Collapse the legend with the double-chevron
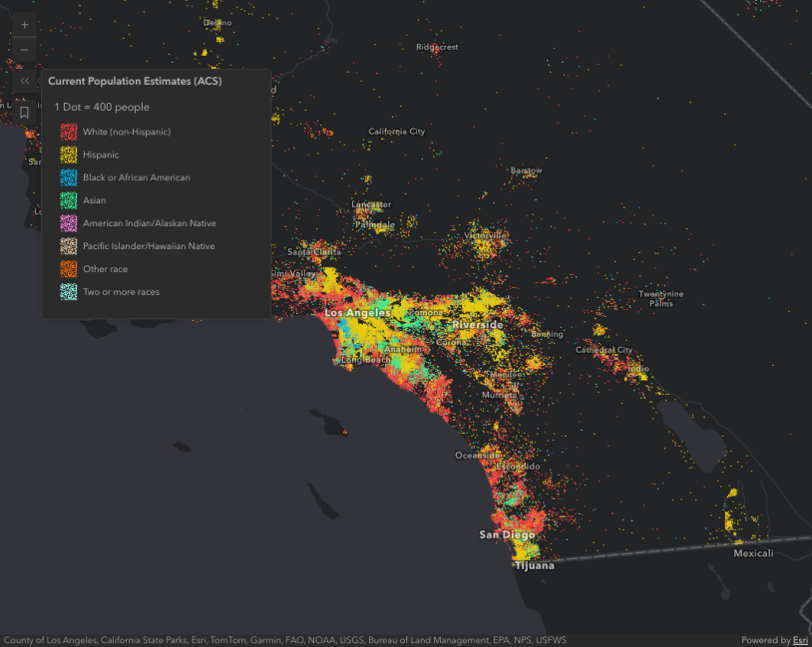This screenshot has width=812, height=647. [x=23, y=81]
